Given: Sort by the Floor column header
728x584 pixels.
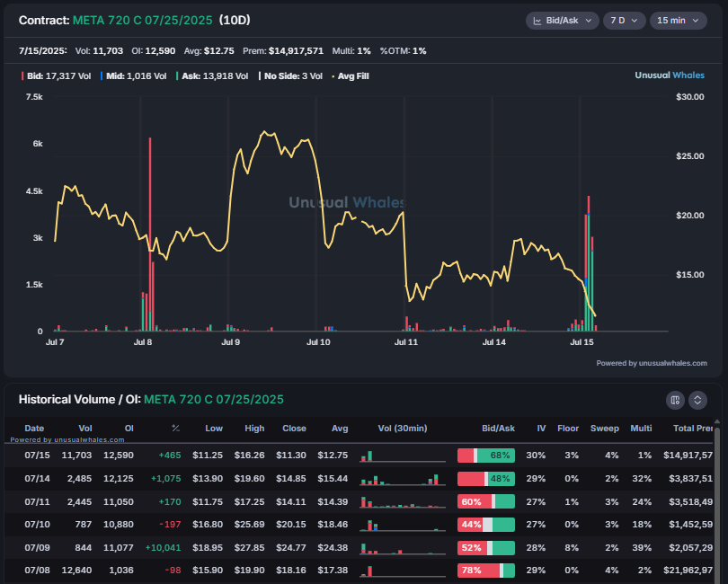Looking at the screenshot, I should 568,428.
